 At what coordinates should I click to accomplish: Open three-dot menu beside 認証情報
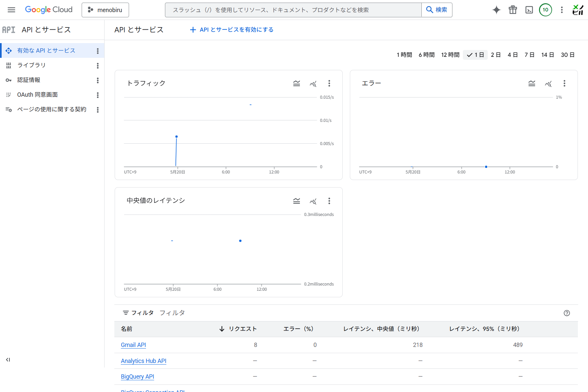98,80
